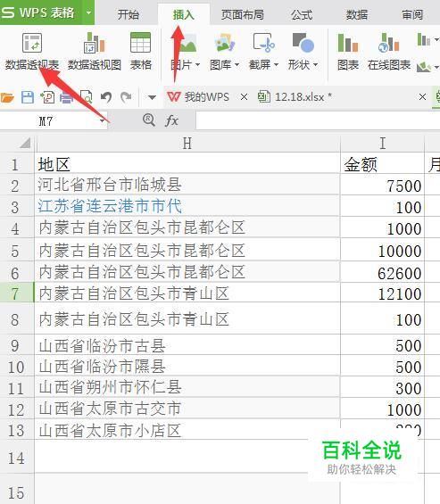Insert a 数据透视图 pivot chart
This screenshot has height=504, width=440.
95,52
